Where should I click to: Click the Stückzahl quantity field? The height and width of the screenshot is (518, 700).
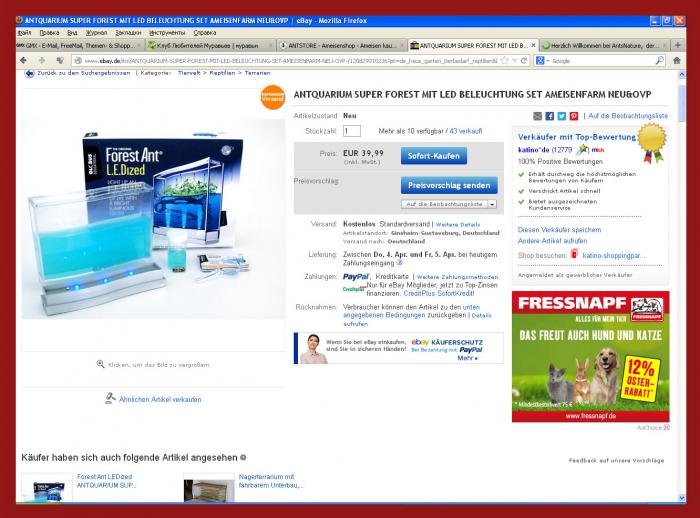point(351,130)
